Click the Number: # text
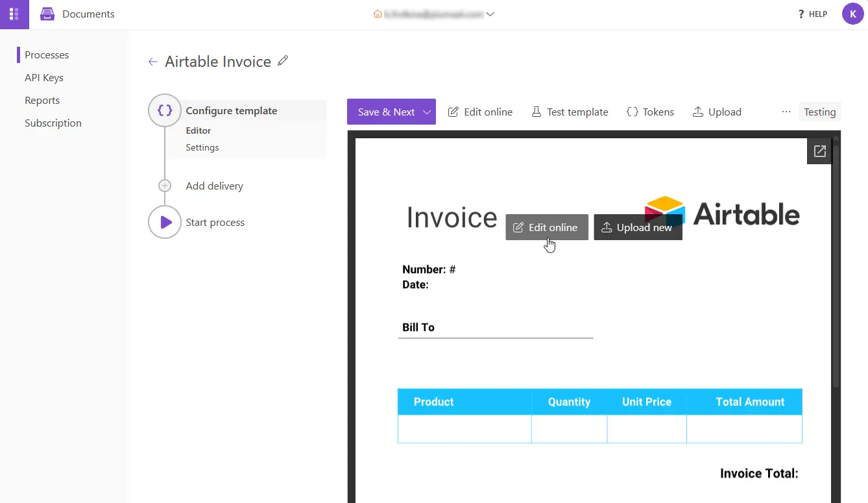Viewport: 868px width, 503px height. (429, 269)
